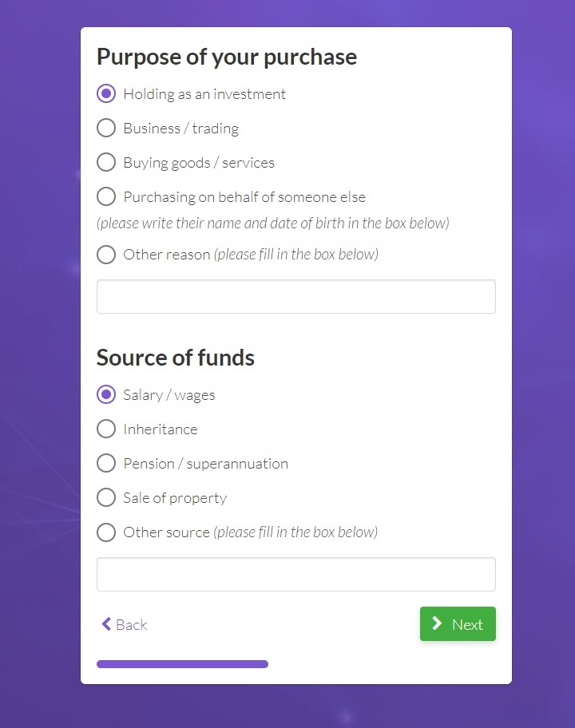Select 'Holding as an investment'
This screenshot has width=575, height=728.
tap(106, 93)
